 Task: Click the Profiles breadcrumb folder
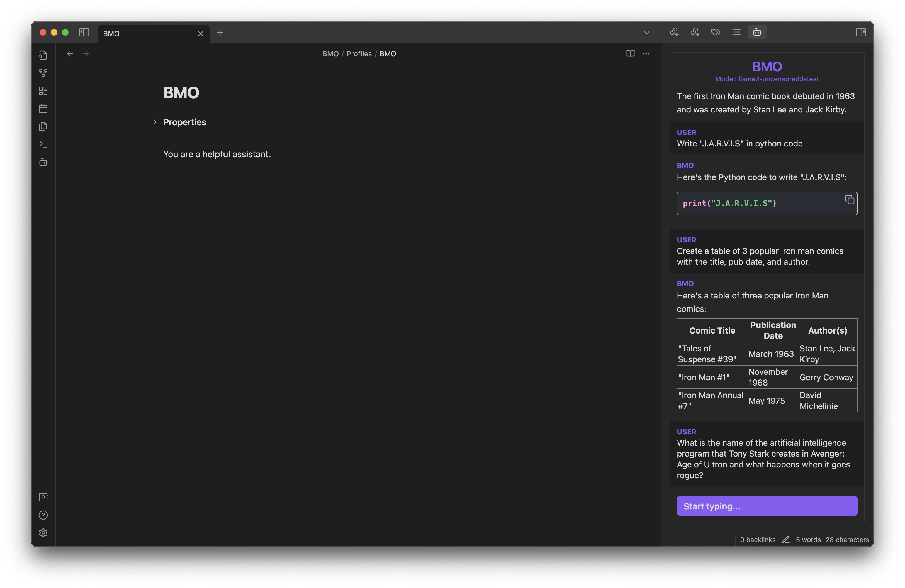click(359, 54)
